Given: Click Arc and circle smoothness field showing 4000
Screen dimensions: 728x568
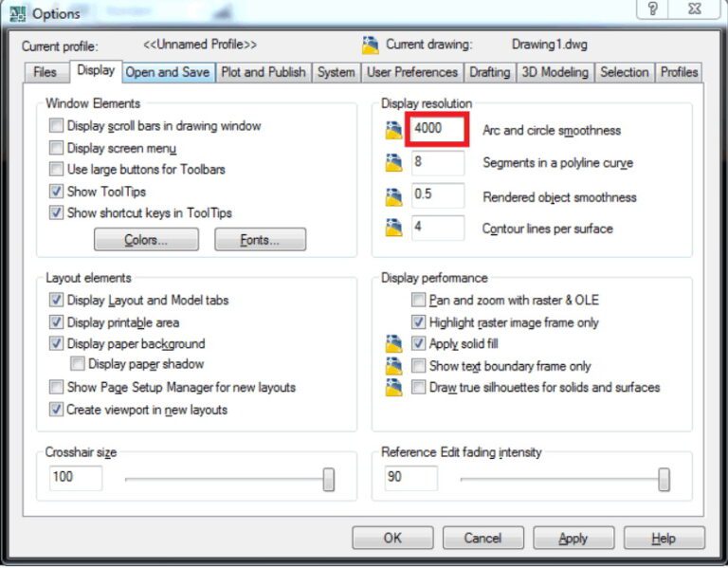Looking at the screenshot, I should 437,129.
